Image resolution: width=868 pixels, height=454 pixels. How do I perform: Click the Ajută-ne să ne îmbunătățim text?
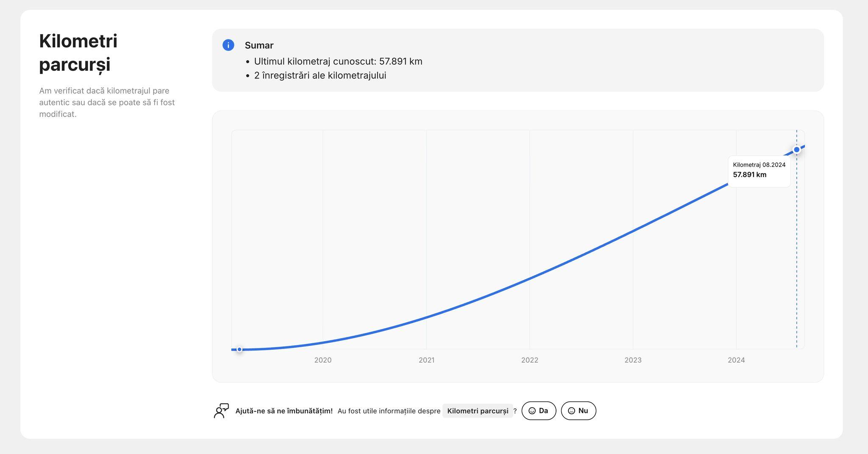coord(284,411)
